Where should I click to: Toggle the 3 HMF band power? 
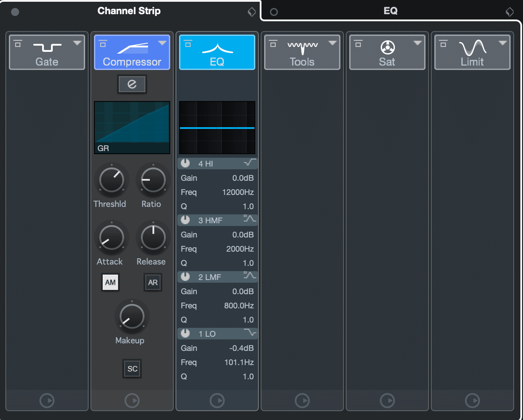click(185, 220)
